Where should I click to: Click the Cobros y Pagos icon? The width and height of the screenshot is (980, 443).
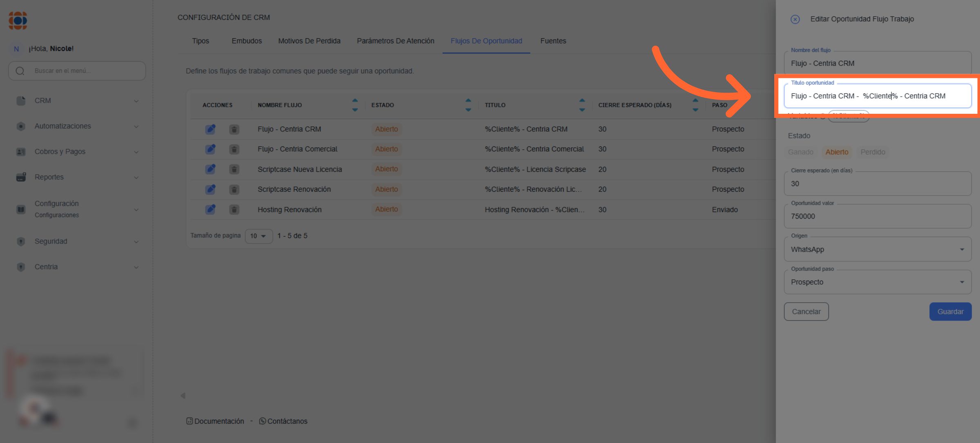pos(21,152)
